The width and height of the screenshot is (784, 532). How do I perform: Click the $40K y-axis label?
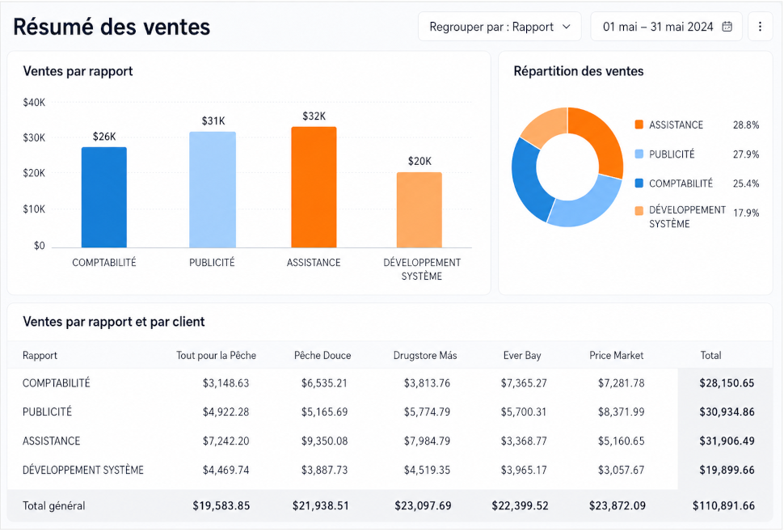point(34,103)
